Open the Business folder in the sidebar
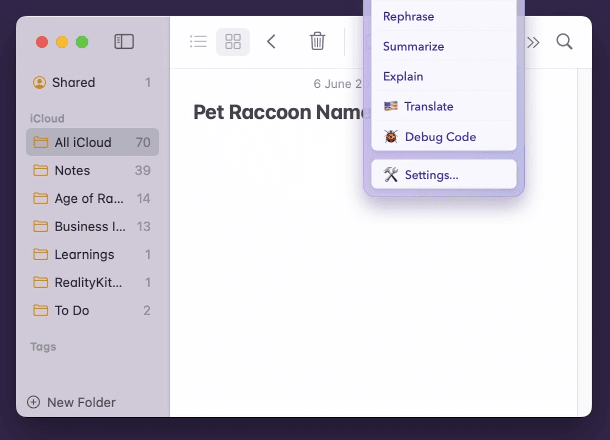This screenshot has width=610, height=440. point(89,226)
